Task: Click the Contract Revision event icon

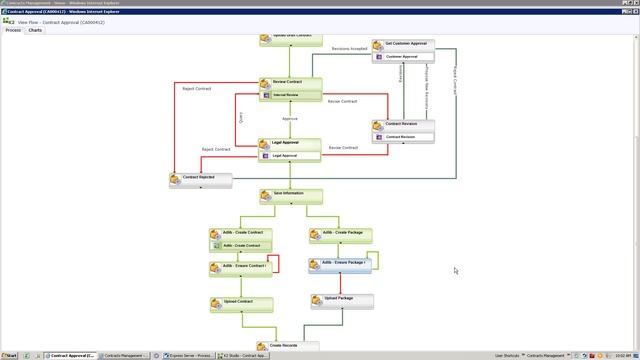Action: pyautogui.click(x=379, y=137)
